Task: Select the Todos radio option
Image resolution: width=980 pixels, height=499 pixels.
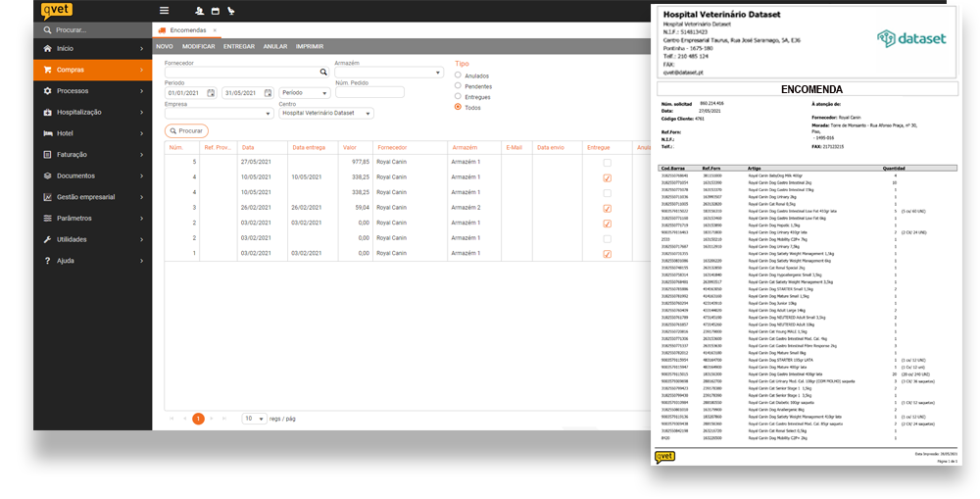Action: coord(458,107)
